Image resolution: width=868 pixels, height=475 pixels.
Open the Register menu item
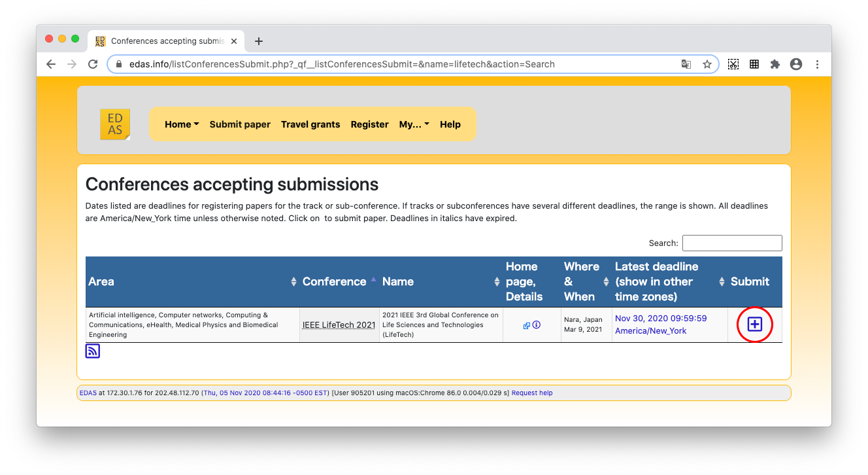click(370, 124)
